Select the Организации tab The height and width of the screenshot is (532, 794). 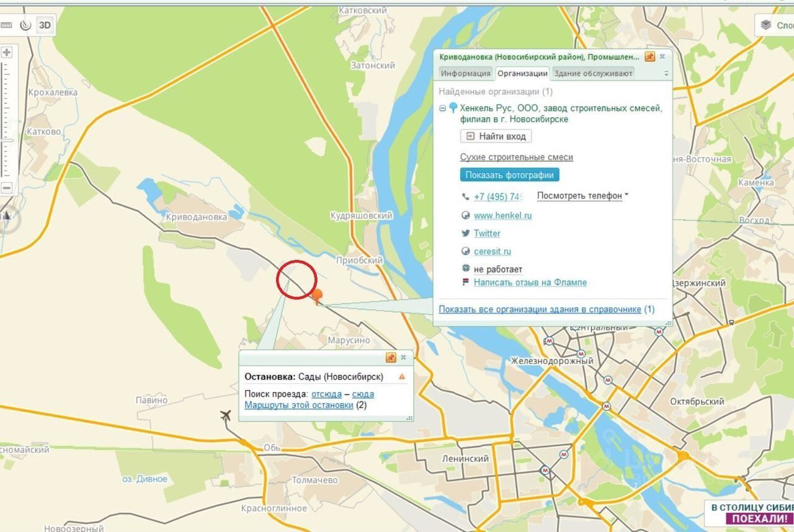click(x=522, y=73)
